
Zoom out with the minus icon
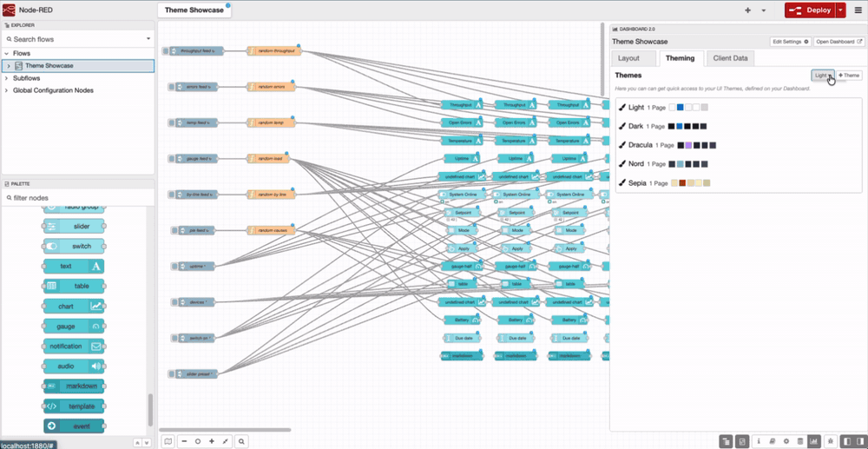[184, 441]
